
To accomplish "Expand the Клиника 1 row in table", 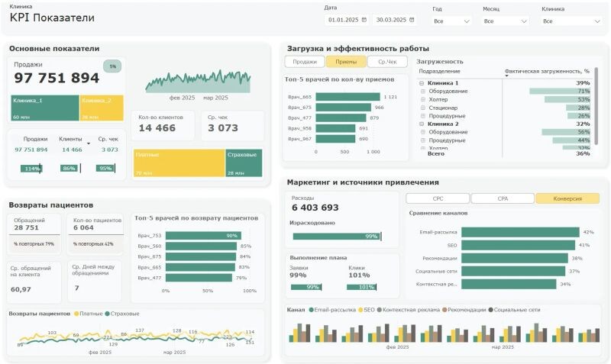I will click(422, 82).
